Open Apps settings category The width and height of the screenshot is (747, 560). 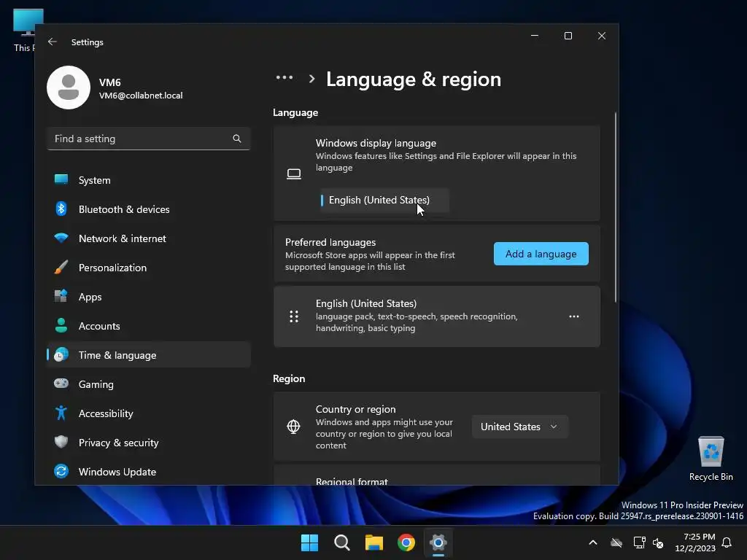pyautogui.click(x=149, y=297)
